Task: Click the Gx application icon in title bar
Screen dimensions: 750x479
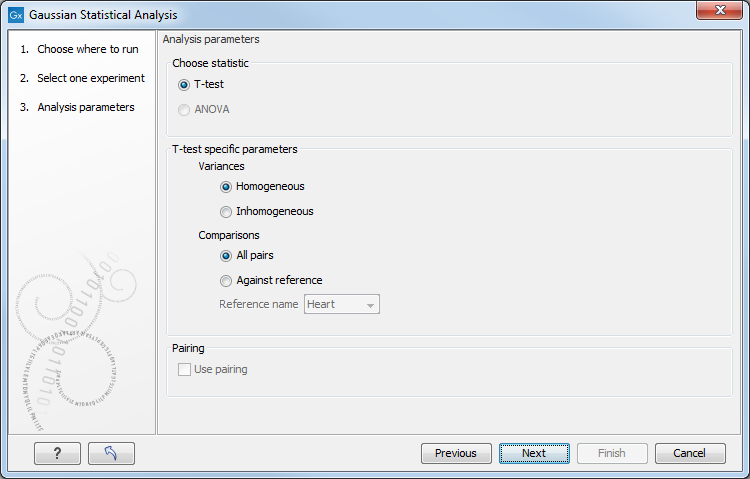Action: click(16, 15)
